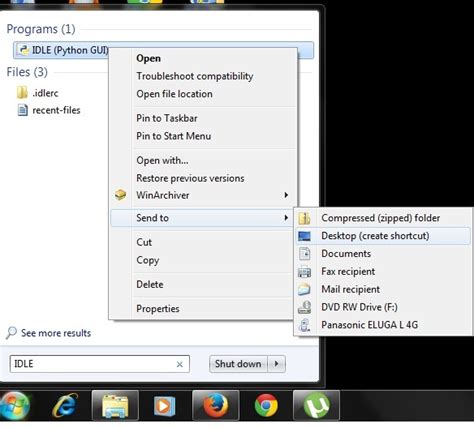Click the Desktop shortcut monitor icon

click(x=304, y=236)
